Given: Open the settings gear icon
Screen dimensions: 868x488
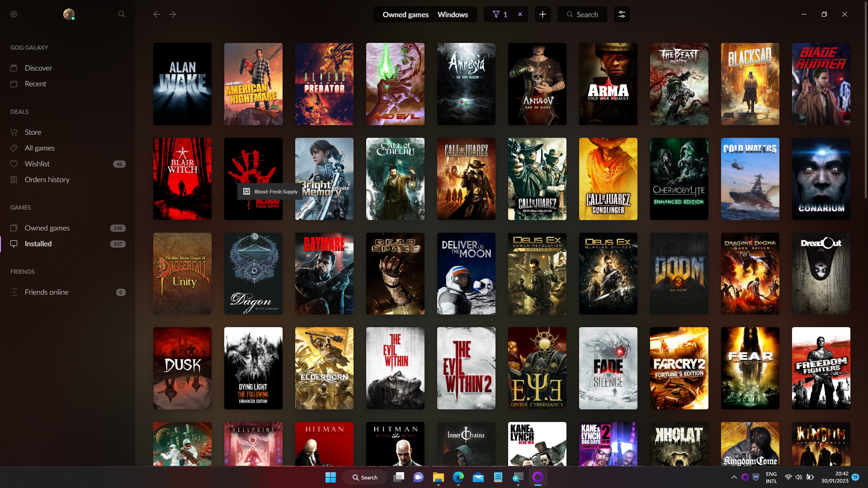Looking at the screenshot, I should [x=14, y=14].
